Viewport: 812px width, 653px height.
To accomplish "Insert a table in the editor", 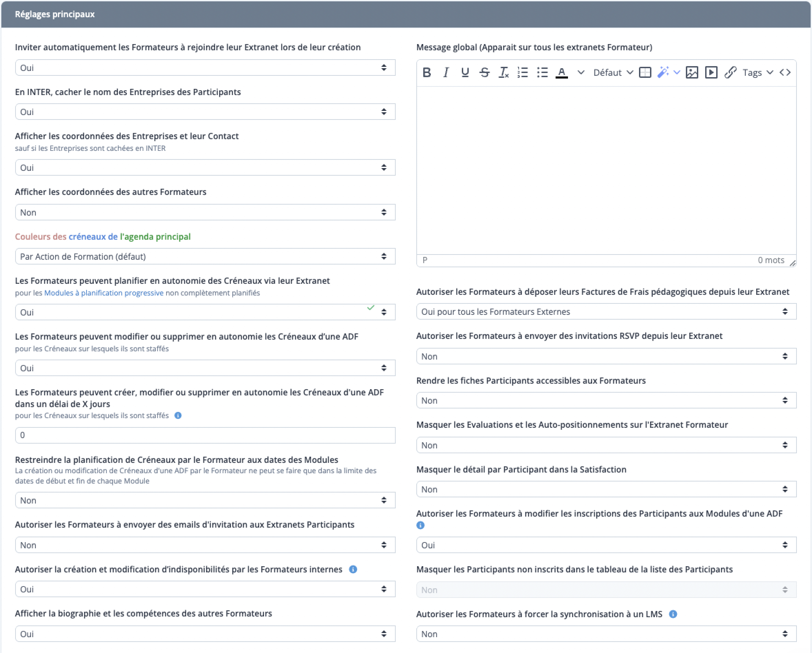I will [645, 72].
